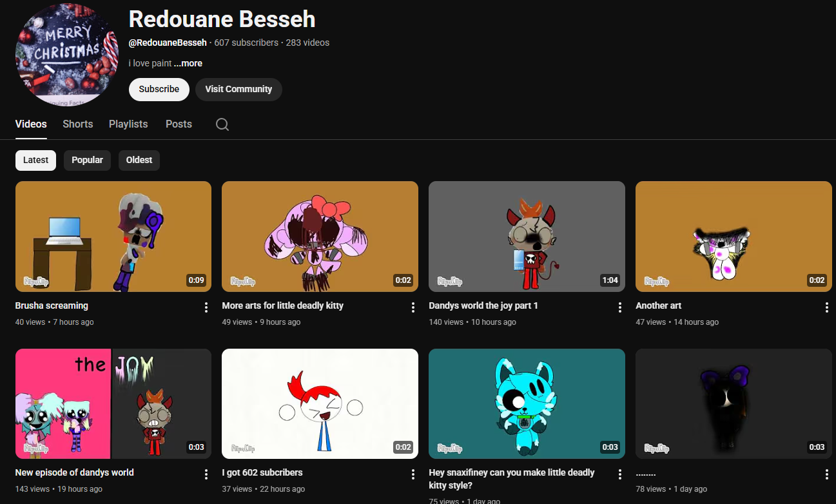Sort videos by Oldest
Image resolution: width=836 pixels, height=504 pixels.
click(x=139, y=160)
